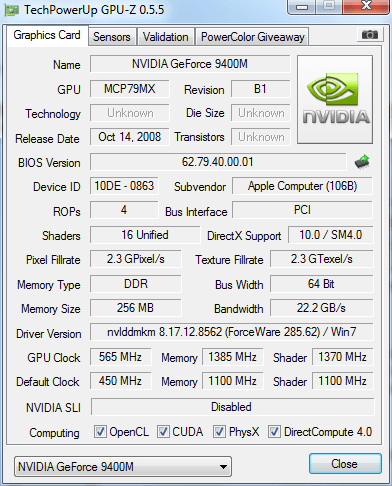The height and width of the screenshot is (486, 392).
Task: Click the Memory Size field 256 MB
Action: [136, 308]
